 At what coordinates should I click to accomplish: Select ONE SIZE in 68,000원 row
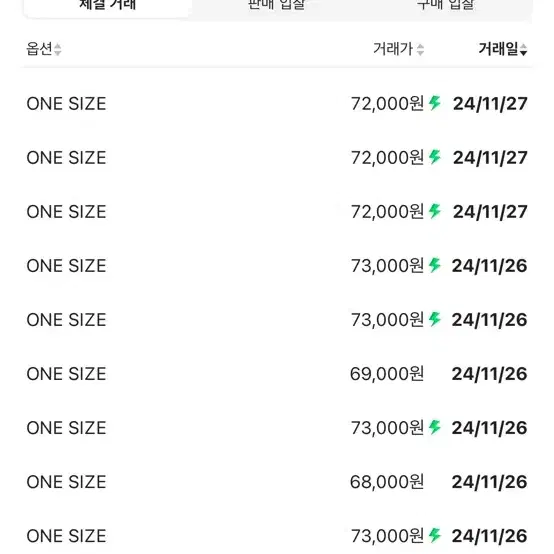click(x=66, y=482)
